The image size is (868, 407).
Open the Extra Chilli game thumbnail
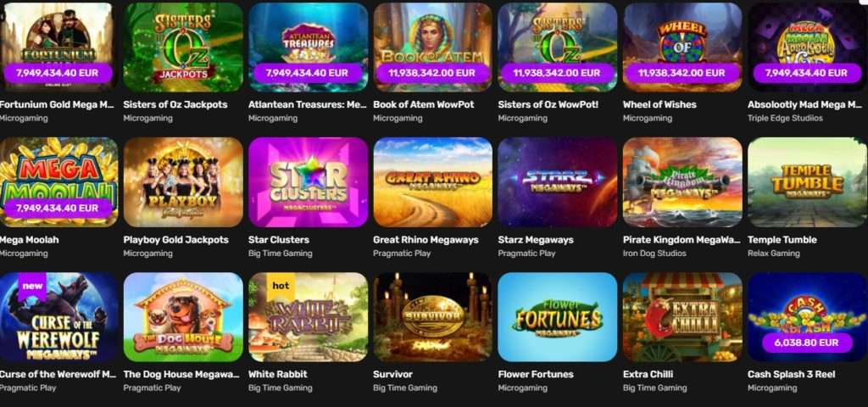coord(682,317)
